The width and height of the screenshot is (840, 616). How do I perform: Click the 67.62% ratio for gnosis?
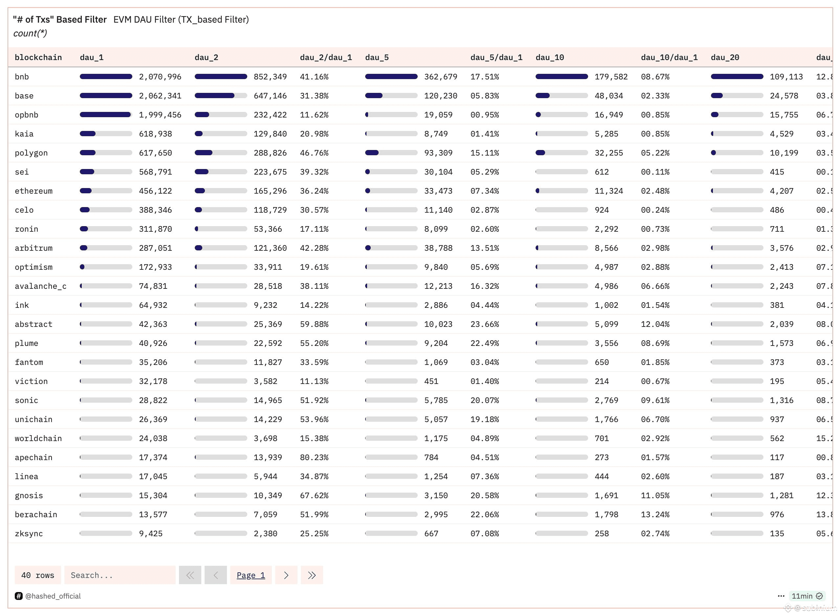pos(314,495)
